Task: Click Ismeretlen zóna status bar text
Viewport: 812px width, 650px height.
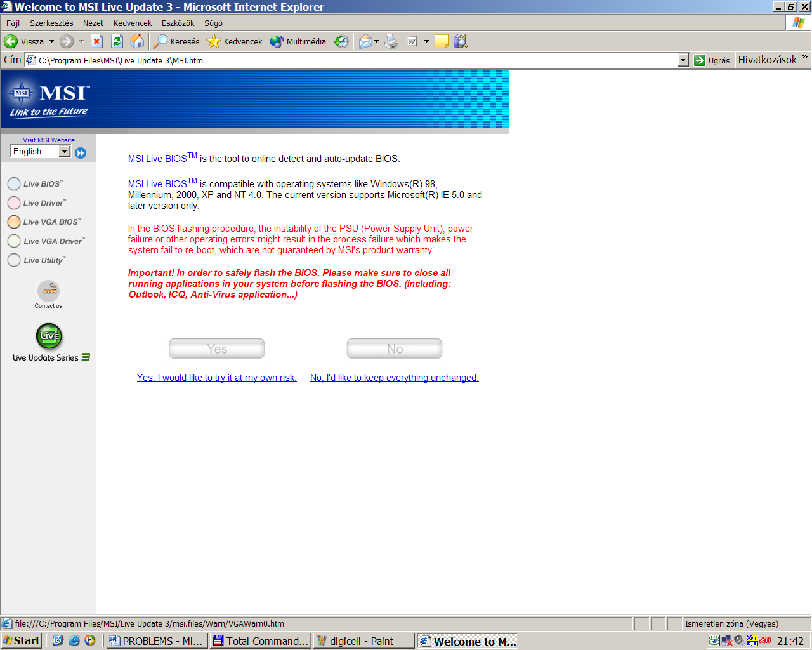Action: (x=731, y=623)
